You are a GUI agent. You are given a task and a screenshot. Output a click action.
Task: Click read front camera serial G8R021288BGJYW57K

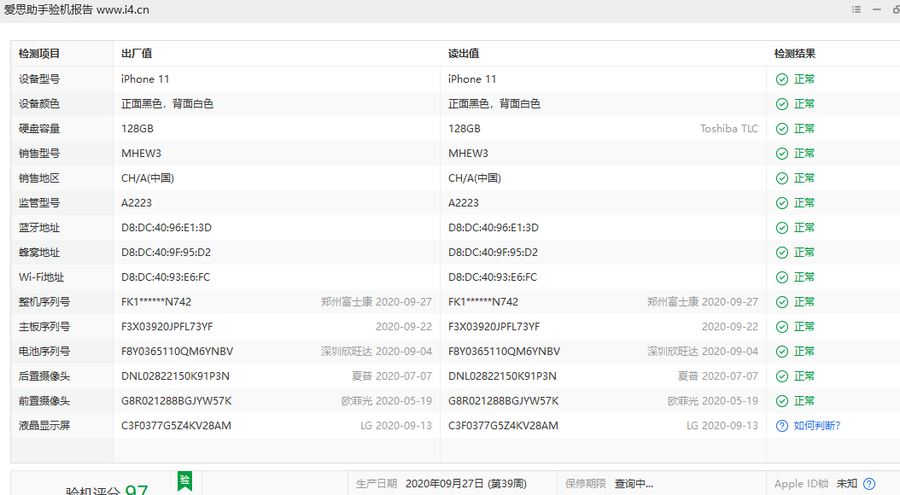point(503,401)
